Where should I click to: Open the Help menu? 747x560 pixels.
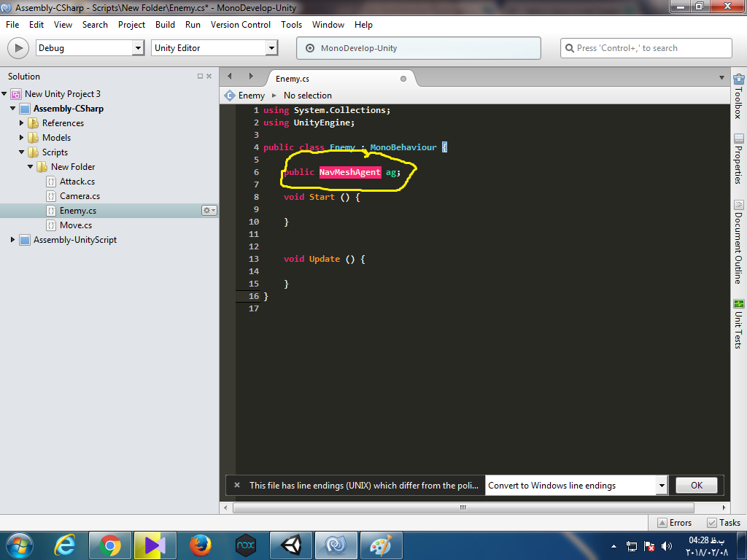pyautogui.click(x=363, y=25)
